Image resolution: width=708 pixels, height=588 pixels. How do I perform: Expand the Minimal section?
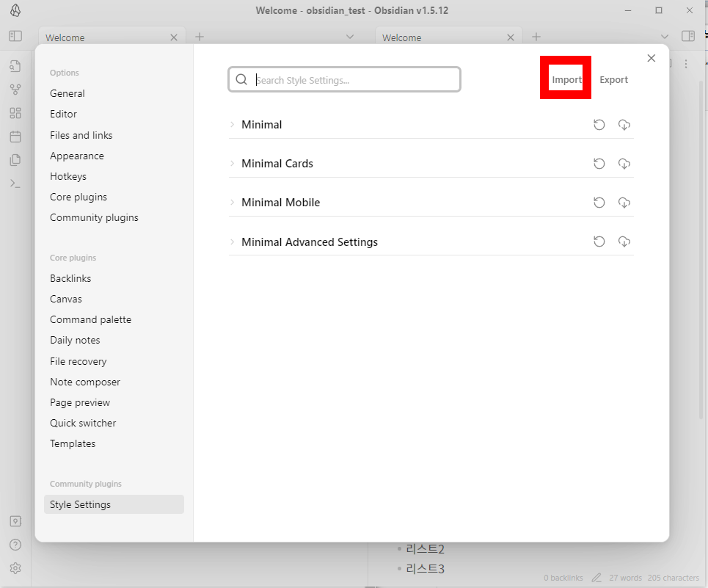tap(232, 125)
